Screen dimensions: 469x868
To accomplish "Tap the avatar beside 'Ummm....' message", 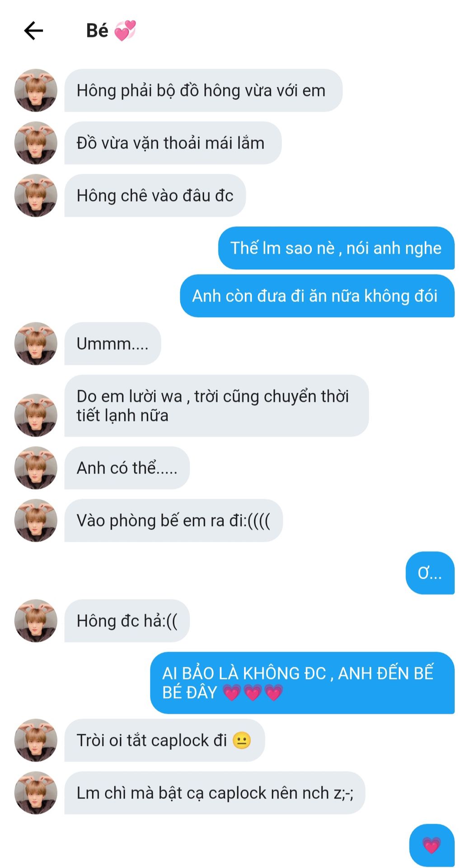I will pos(36,344).
